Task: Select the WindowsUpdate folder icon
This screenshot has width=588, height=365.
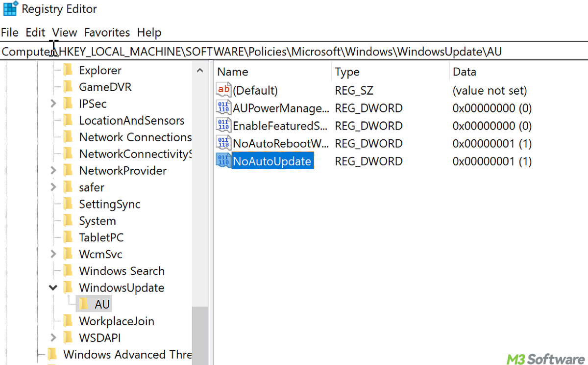Action: tap(68, 287)
